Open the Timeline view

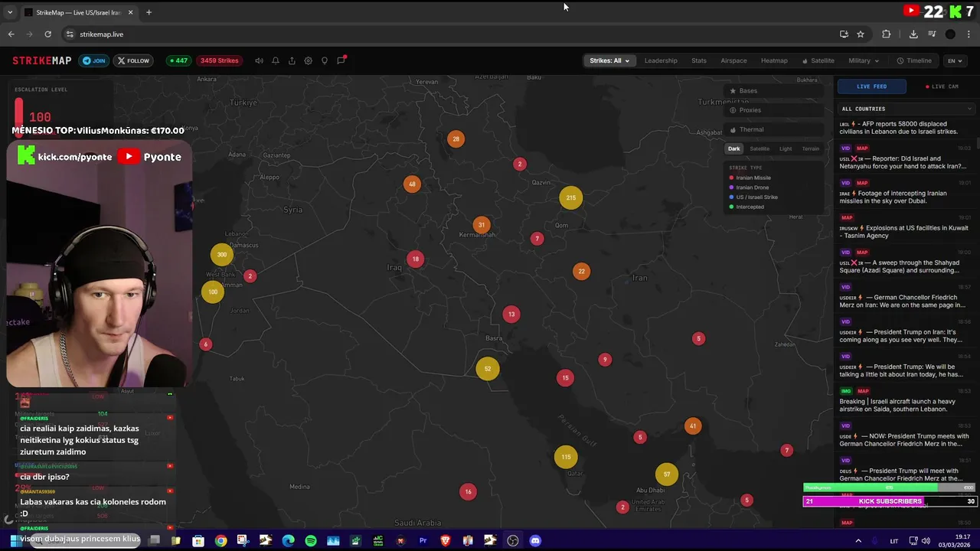tap(914, 60)
